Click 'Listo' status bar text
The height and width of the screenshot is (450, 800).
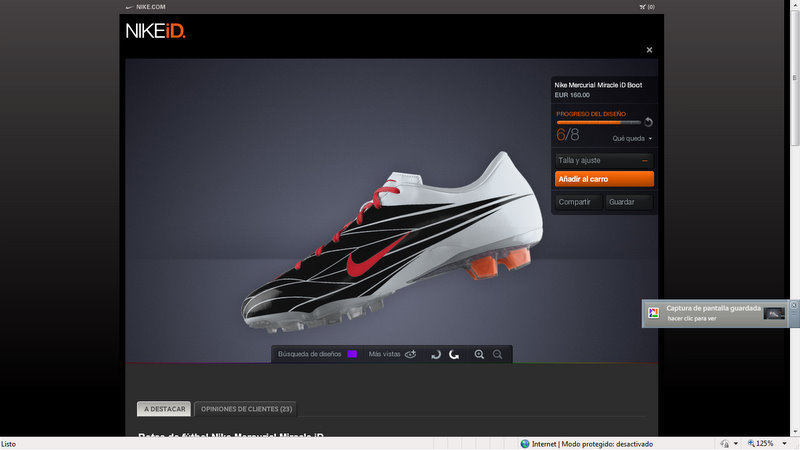tap(9, 444)
